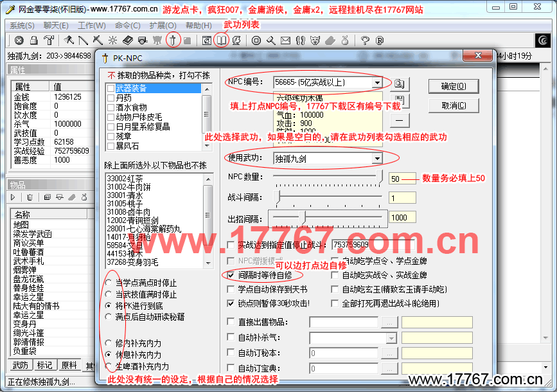Check the 酒水食物 checkbox
Viewport: 557px width, 392px height.
111,107
